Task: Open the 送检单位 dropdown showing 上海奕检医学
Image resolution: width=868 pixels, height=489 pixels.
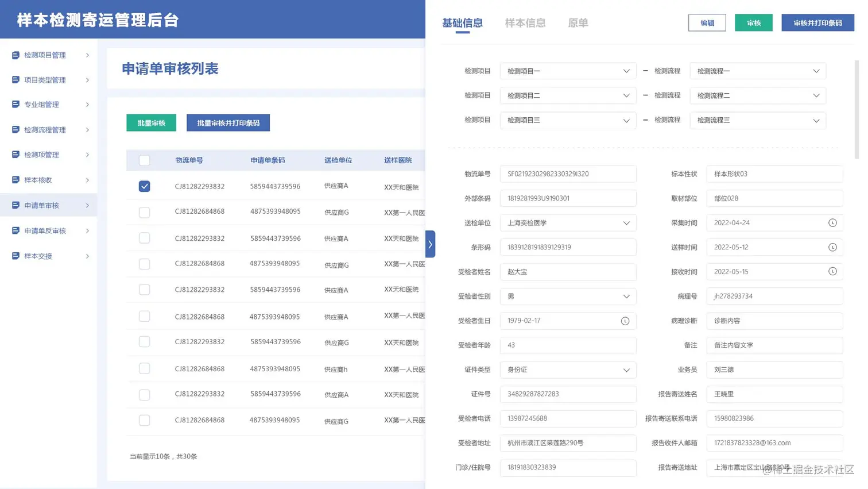Action: coord(568,223)
